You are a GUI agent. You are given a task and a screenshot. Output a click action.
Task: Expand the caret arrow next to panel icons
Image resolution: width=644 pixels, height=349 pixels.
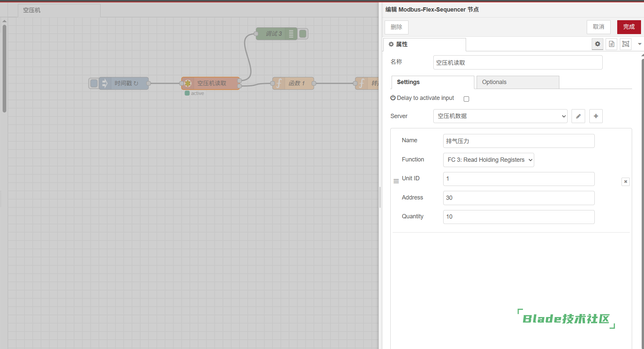[639, 44]
